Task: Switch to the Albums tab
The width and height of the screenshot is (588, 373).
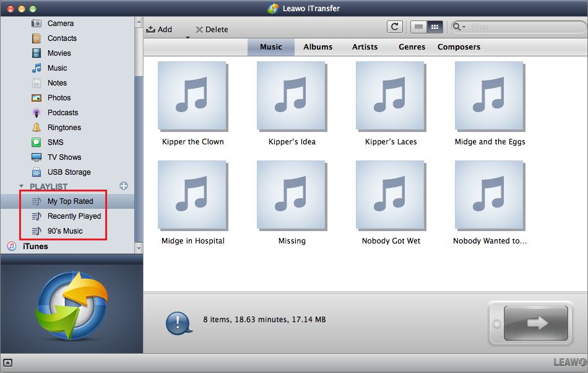Action: (x=318, y=47)
